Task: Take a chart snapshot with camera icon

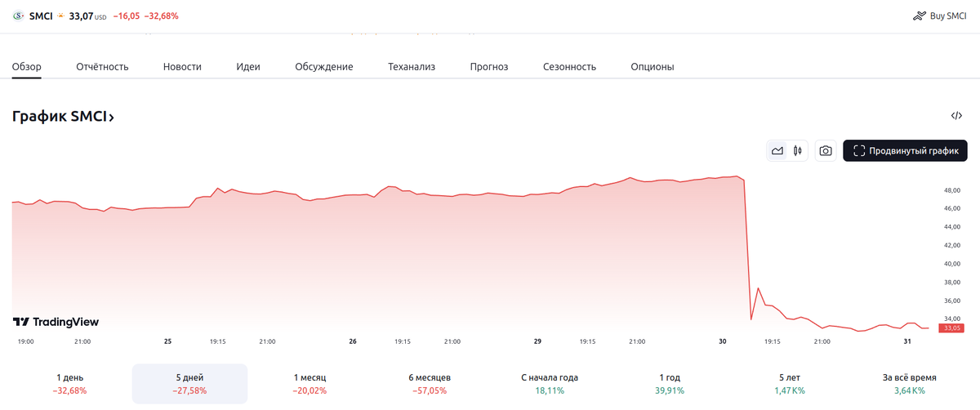Action: [x=826, y=150]
